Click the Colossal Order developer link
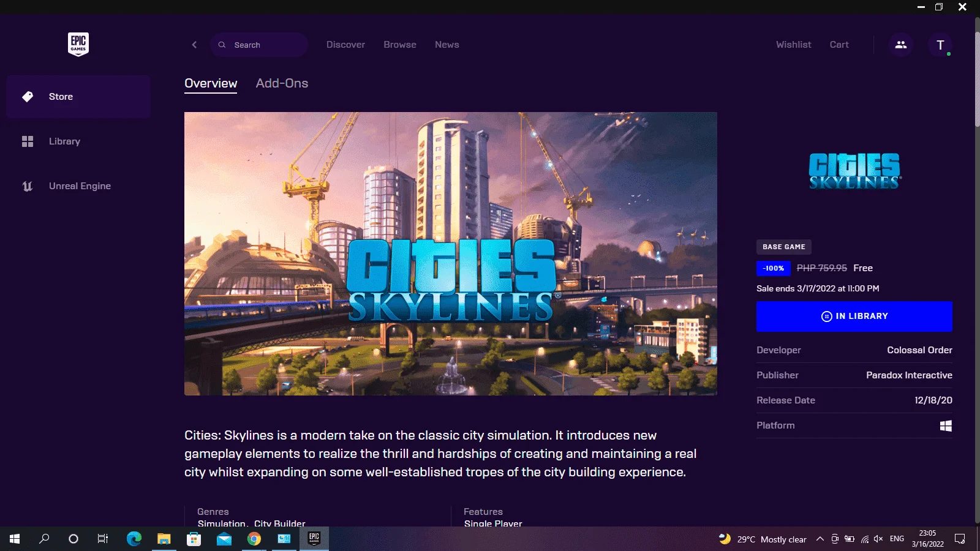 (919, 350)
